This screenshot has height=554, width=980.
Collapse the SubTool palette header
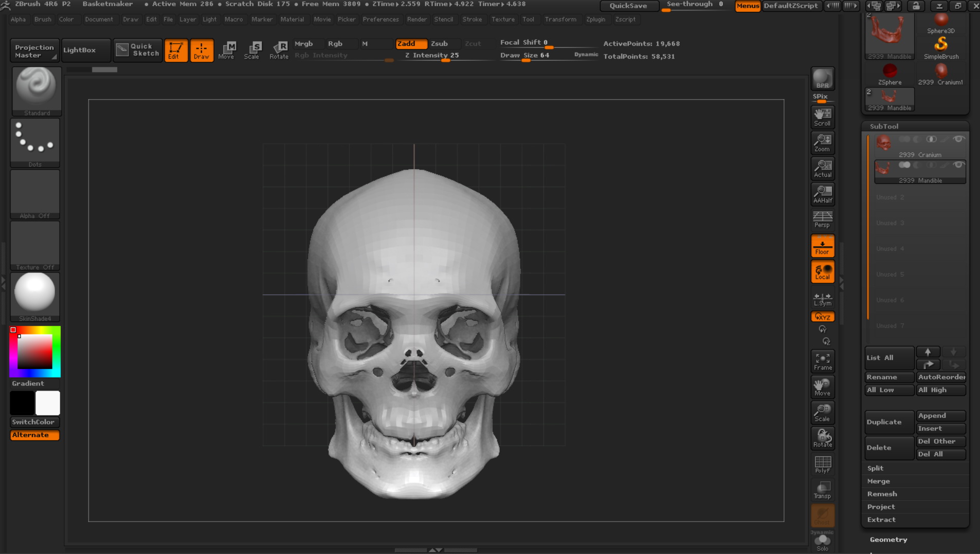tap(884, 126)
